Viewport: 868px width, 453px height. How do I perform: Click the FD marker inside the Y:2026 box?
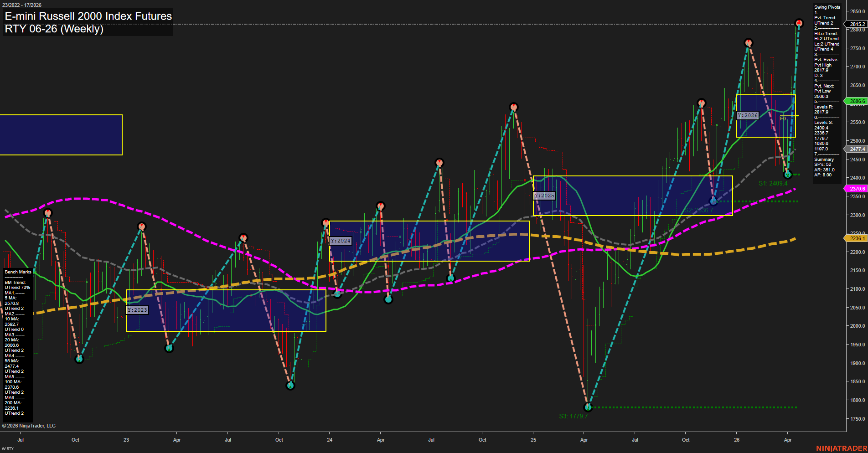point(783,118)
